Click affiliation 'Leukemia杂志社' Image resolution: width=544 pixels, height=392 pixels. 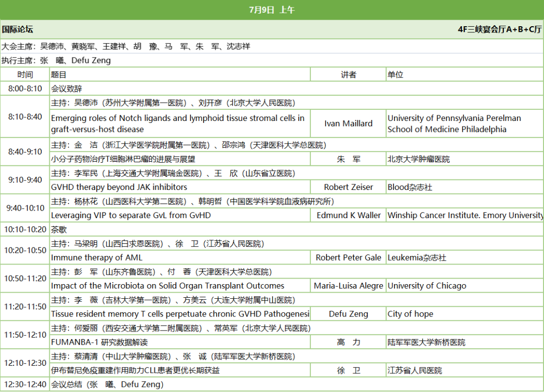[465, 257]
